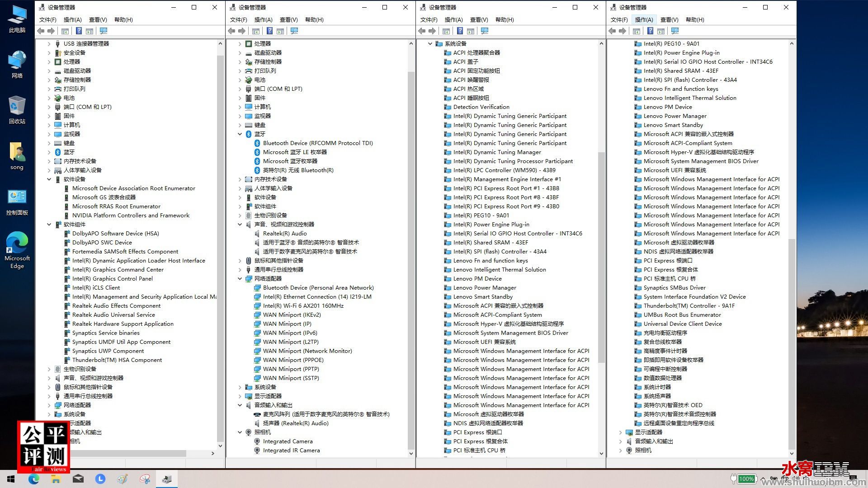
Task: Collapse the 软件组件 node in the leftmost window
Action: click(x=49, y=225)
